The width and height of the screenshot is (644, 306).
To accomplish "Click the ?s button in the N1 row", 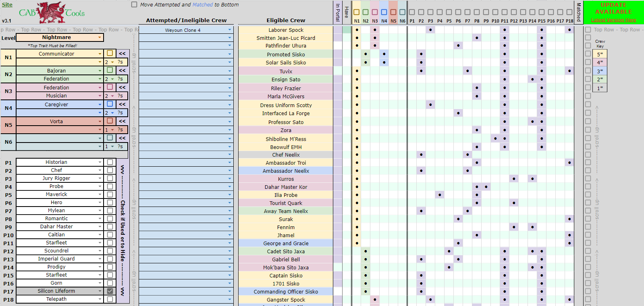I will (x=120, y=62).
